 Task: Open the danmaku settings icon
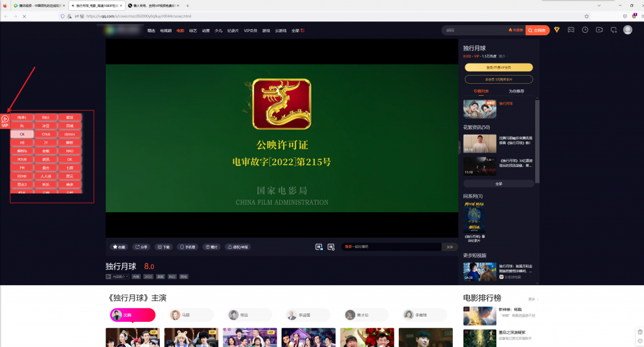point(331,247)
